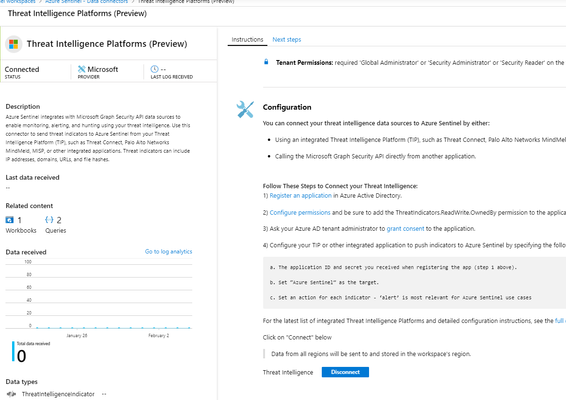Click the Threat Intelligence label beside Disconnect
Viewport: 566px width, 400px height.
coord(288,372)
